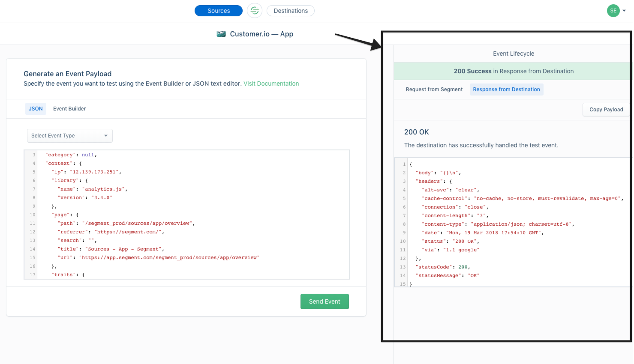Copy Payload of the response
This screenshot has height=364, width=634.
click(606, 110)
